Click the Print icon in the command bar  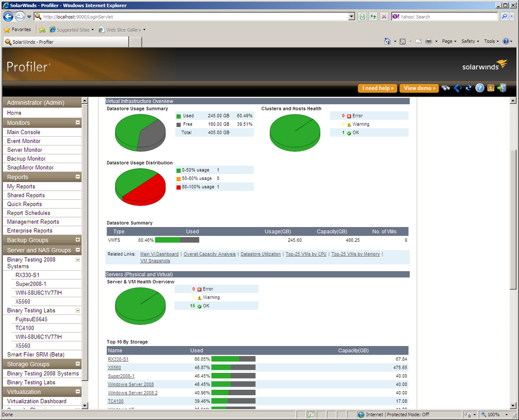(428, 41)
